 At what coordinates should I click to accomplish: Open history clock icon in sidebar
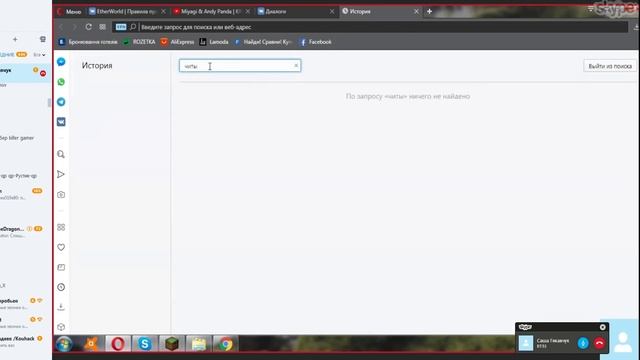pos(61,287)
